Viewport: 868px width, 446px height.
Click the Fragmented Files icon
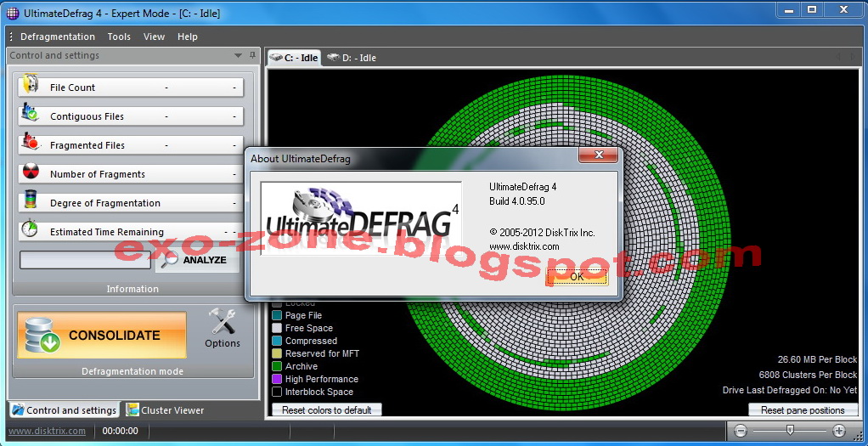[30, 143]
